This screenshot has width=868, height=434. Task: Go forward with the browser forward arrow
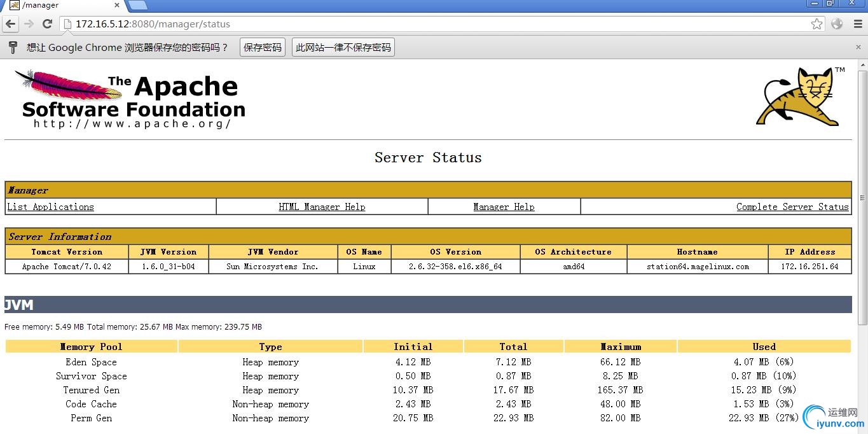coord(29,24)
